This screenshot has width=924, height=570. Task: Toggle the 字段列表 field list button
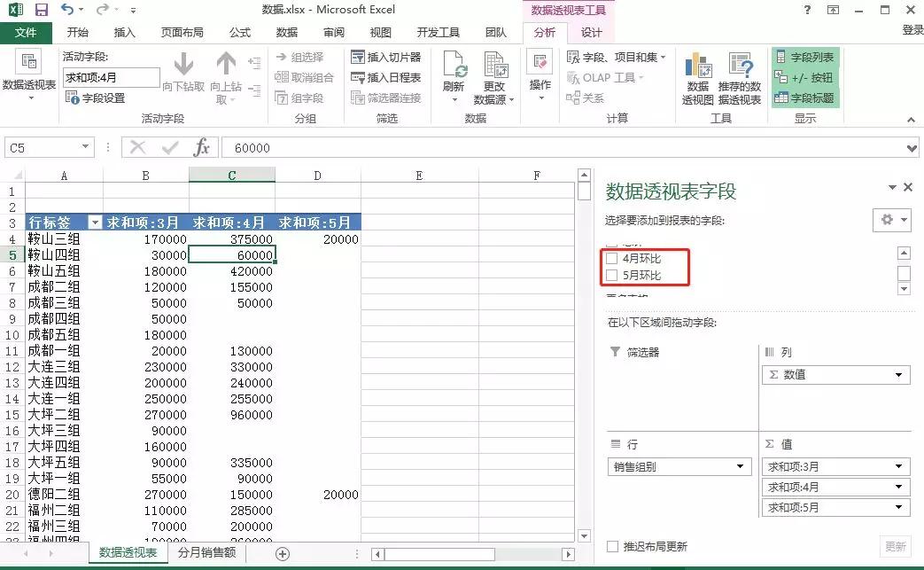click(805, 57)
